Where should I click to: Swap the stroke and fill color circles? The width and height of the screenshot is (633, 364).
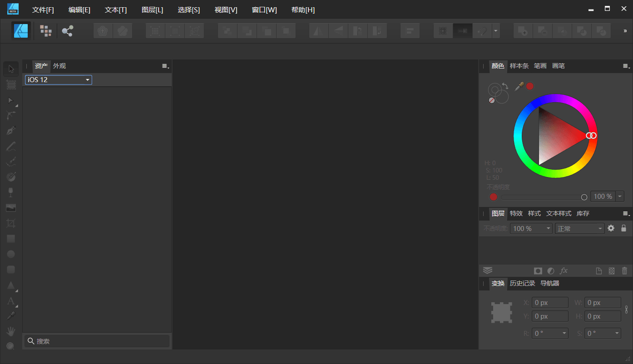(x=505, y=85)
